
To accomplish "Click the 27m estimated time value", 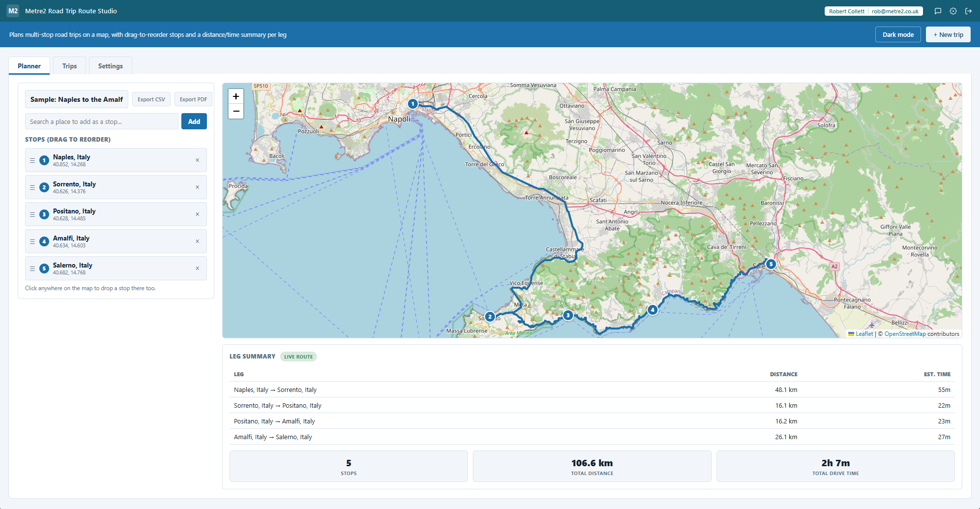I will click(944, 437).
